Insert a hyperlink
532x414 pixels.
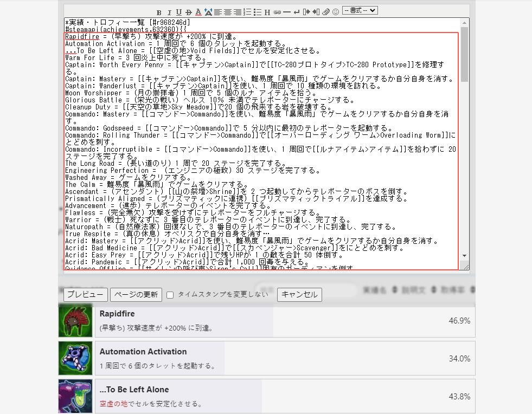pyautogui.click(x=277, y=12)
